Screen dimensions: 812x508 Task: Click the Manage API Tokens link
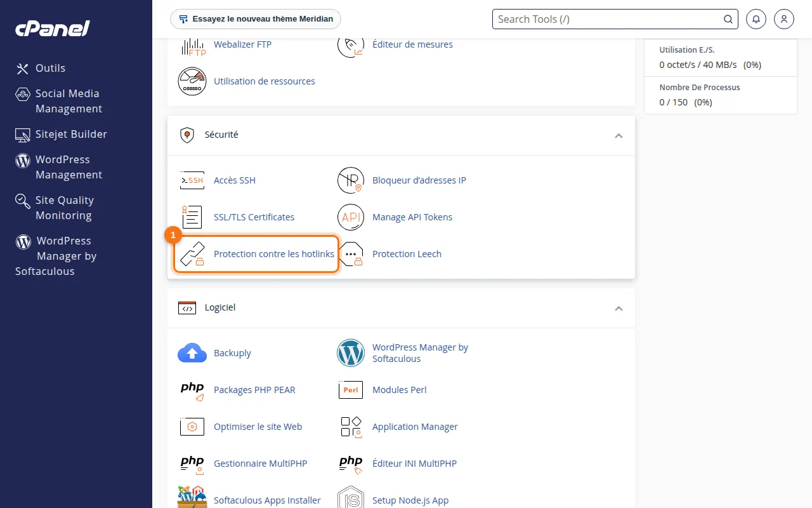pos(412,217)
